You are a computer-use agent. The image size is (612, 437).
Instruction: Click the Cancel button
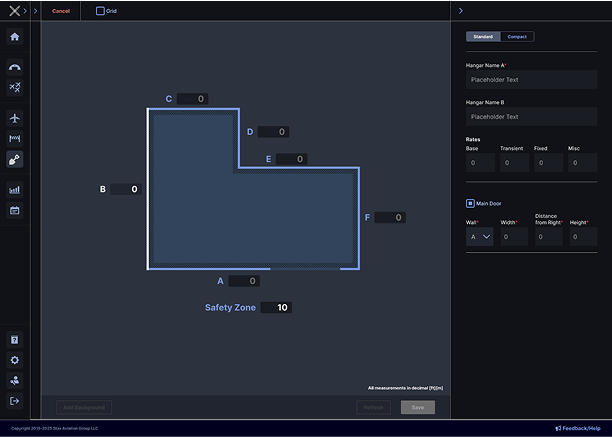coord(61,11)
